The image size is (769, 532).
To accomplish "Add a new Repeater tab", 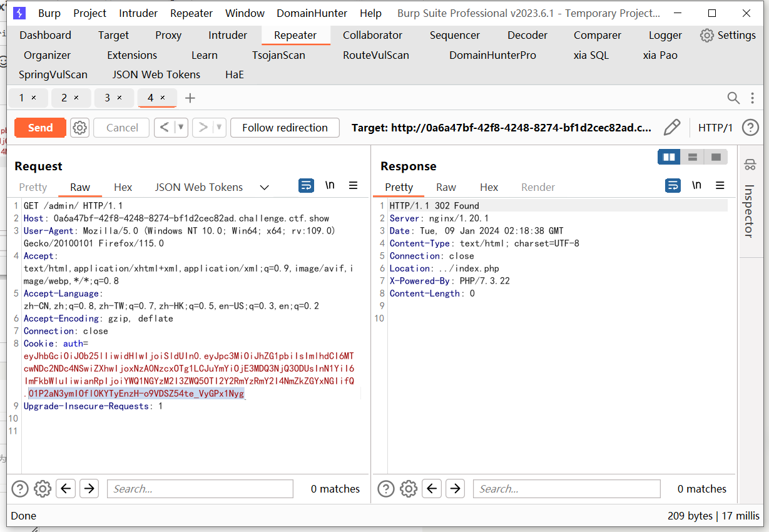I will tap(190, 98).
